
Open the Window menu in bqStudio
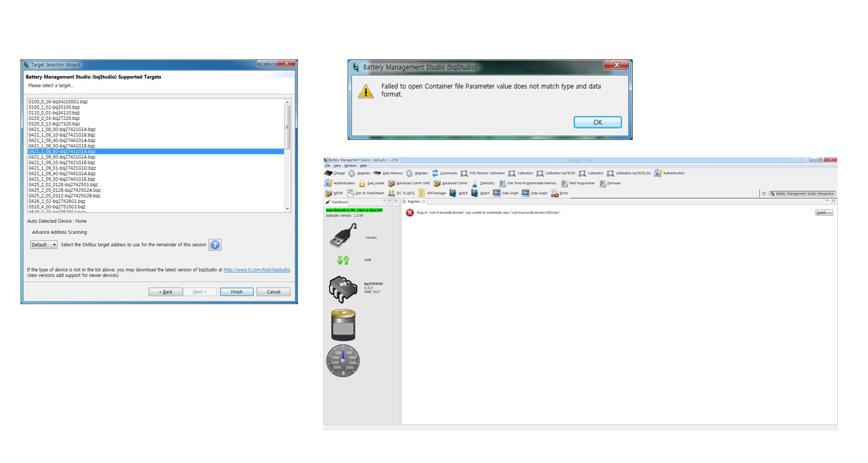pyautogui.click(x=350, y=165)
